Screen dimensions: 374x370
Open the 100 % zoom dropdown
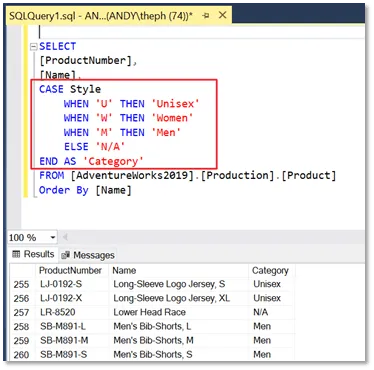(53, 237)
